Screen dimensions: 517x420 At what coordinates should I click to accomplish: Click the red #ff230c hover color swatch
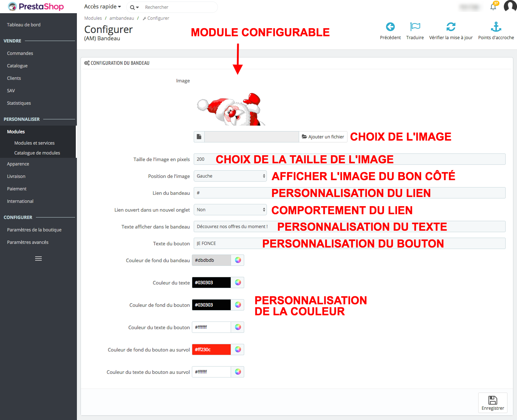212,350
